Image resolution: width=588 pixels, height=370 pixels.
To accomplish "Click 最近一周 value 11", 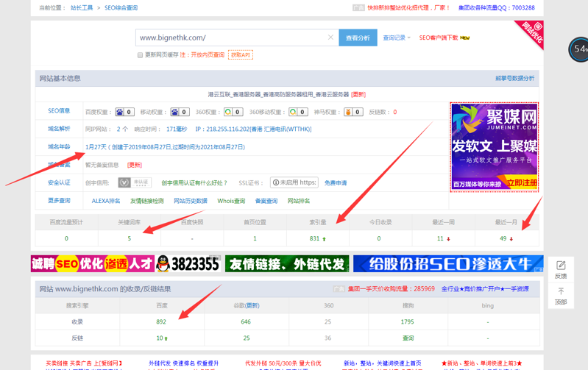I will click(x=440, y=238).
